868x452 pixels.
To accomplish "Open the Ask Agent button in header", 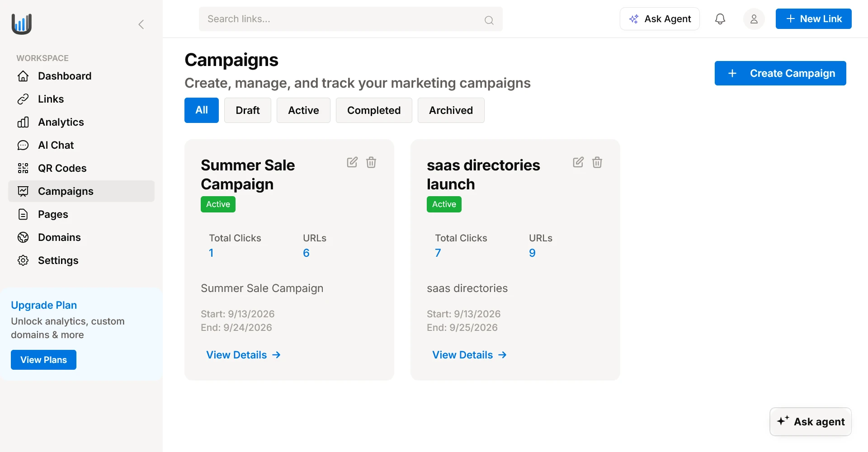I will (660, 19).
